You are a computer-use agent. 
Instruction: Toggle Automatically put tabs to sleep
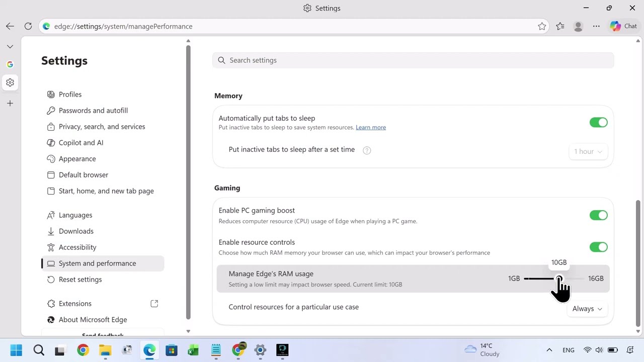pyautogui.click(x=599, y=123)
